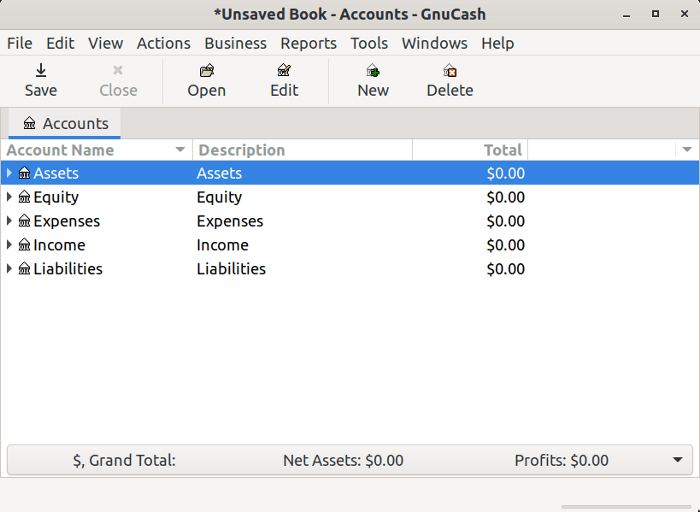
Task: Open the summary bar dropdown arrow
Action: (677, 460)
